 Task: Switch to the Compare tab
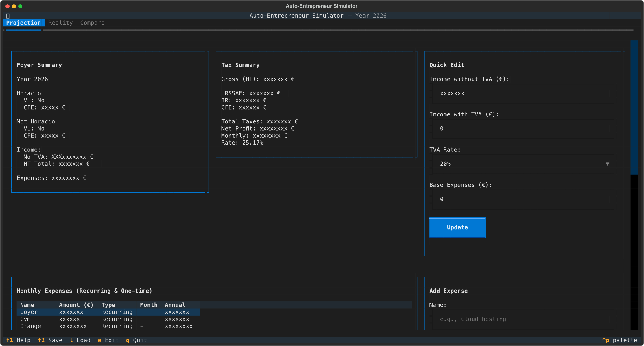[x=92, y=23]
